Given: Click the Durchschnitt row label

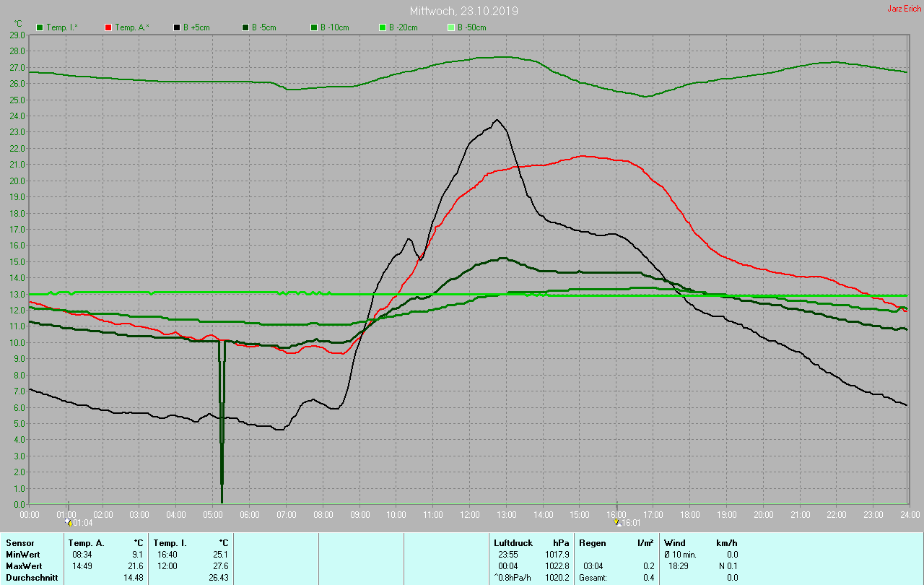Looking at the screenshot, I should tap(32, 578).
